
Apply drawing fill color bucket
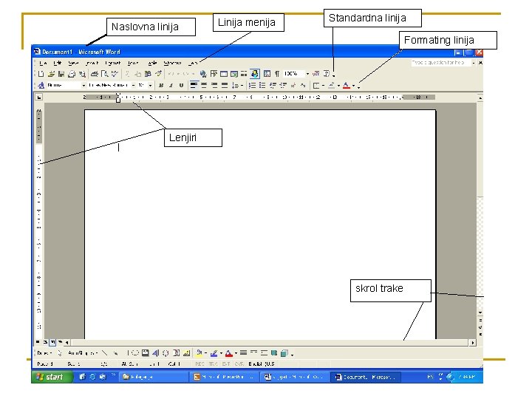pos(199,353)
